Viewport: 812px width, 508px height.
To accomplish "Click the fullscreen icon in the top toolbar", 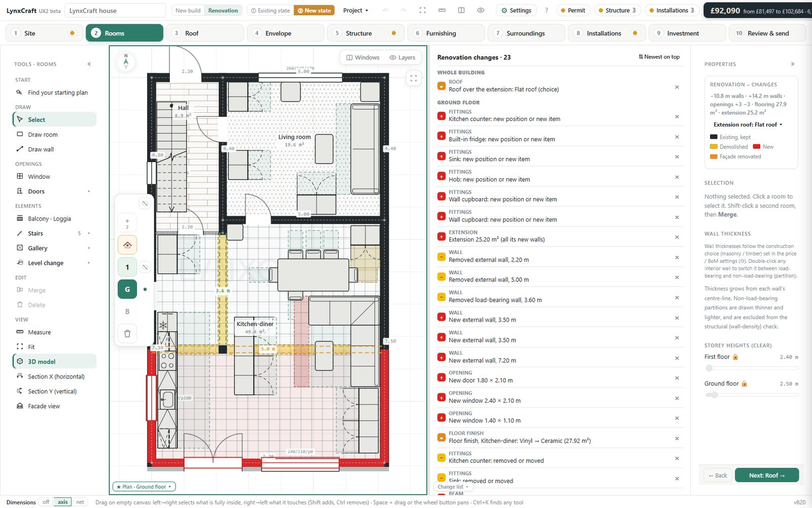I will [x=422, y=10].
